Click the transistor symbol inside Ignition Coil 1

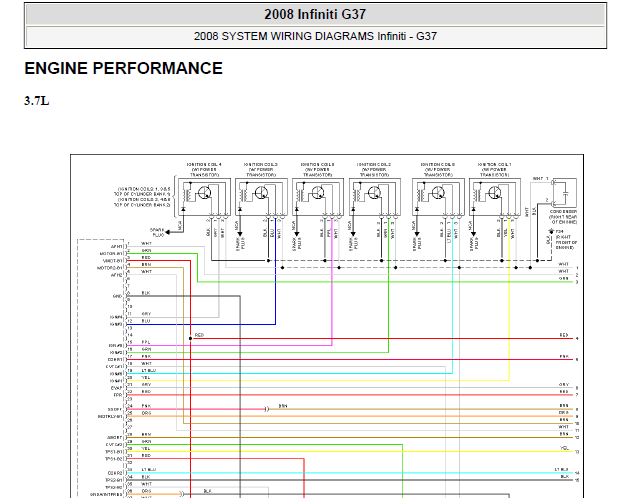point(495,193)
